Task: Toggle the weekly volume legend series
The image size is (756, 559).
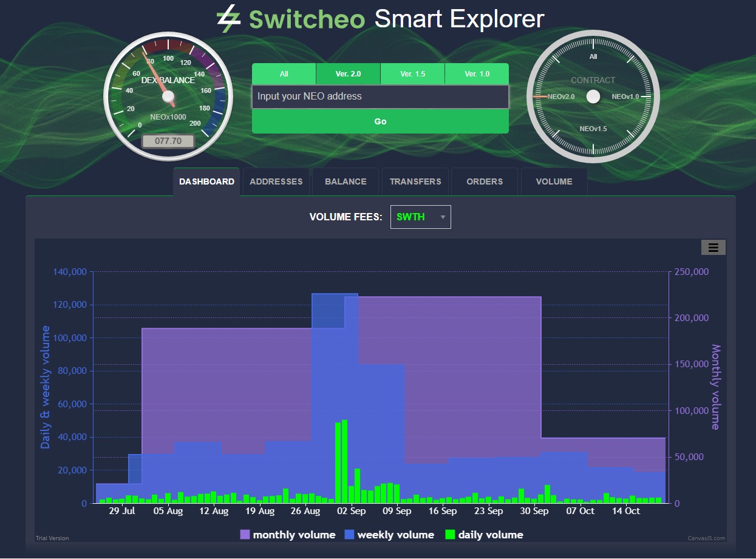Action: pyautogui.click(x=389, y=535)
